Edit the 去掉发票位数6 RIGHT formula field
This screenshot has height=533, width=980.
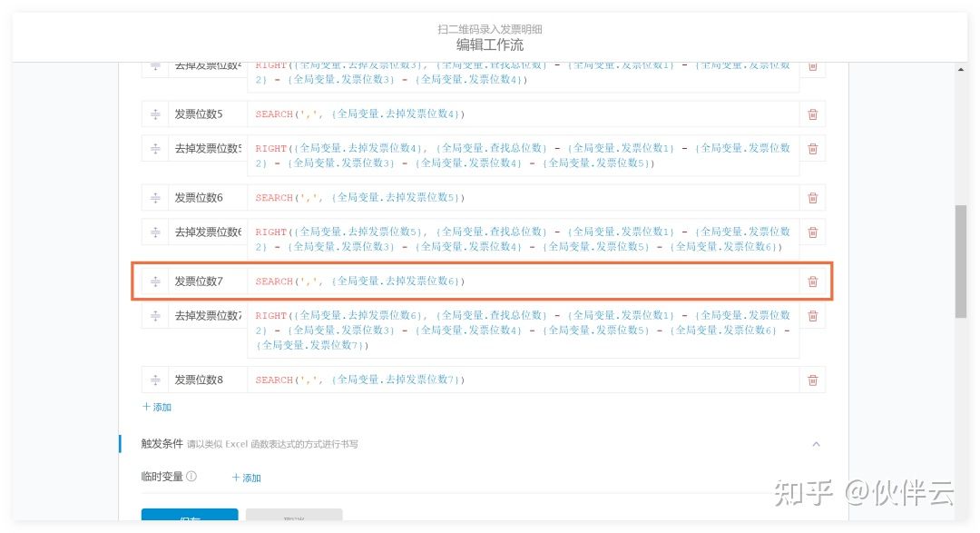click(x=524, y=240)
